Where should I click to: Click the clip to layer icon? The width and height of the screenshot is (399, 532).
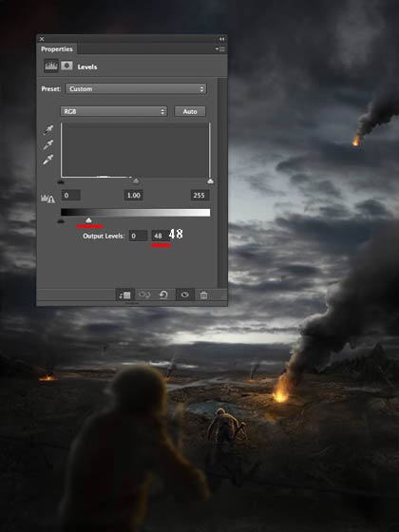click(x=124, y=294)
